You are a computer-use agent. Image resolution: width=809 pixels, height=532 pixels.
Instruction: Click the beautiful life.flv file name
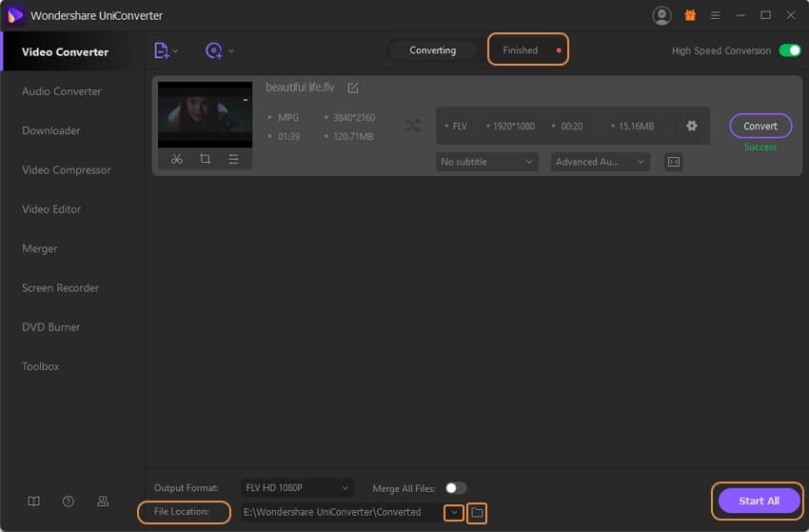point(300,88)
